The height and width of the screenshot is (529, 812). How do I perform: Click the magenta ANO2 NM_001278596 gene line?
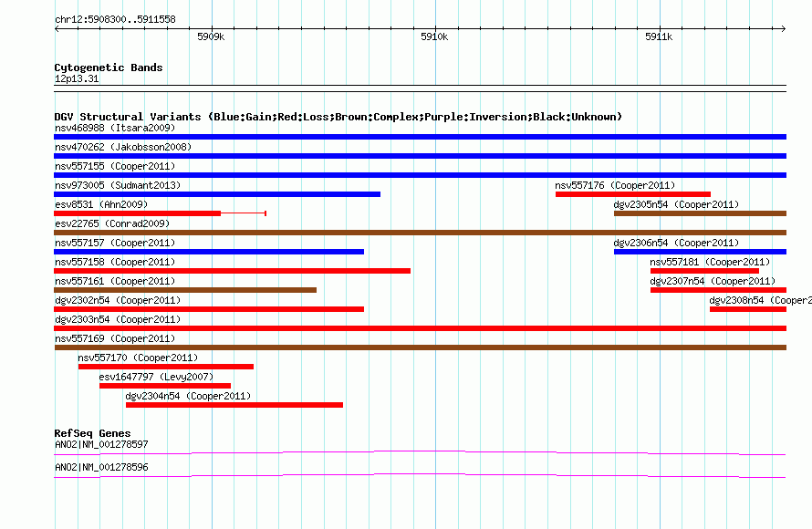click(x=420, y=476)
